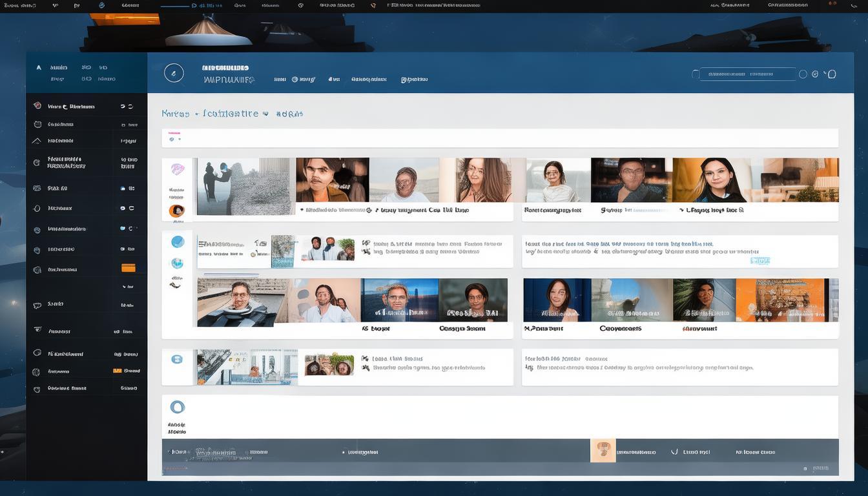Click the red caption link under the photo thumbnails

point(700,329)
